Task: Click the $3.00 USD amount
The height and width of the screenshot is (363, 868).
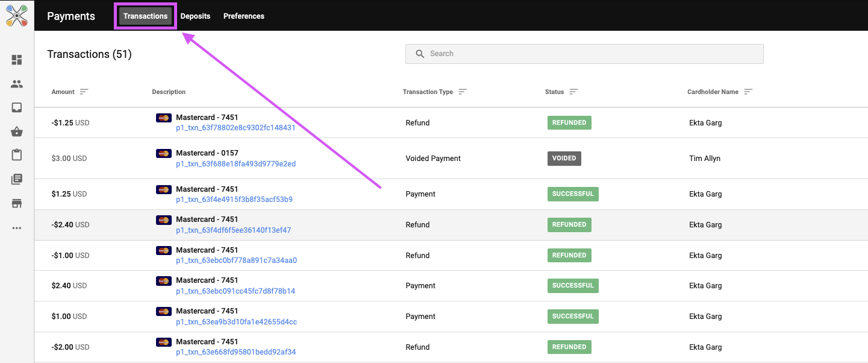Action: (69, 159)
